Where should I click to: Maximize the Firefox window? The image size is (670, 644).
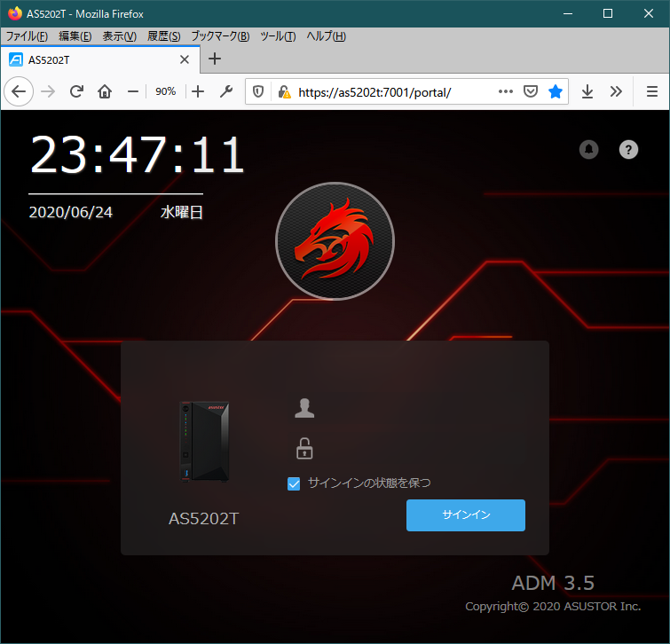[x=608, y=13]
